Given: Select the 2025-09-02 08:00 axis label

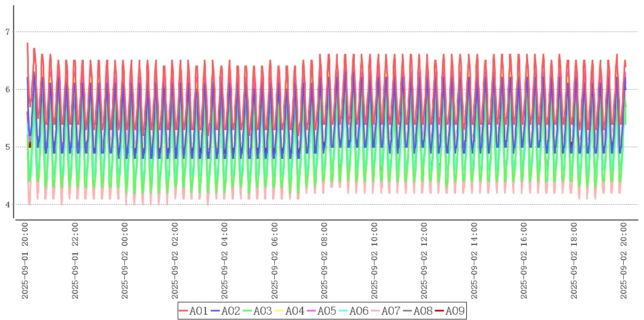Looking at the screenshot, I should point(325,261).
